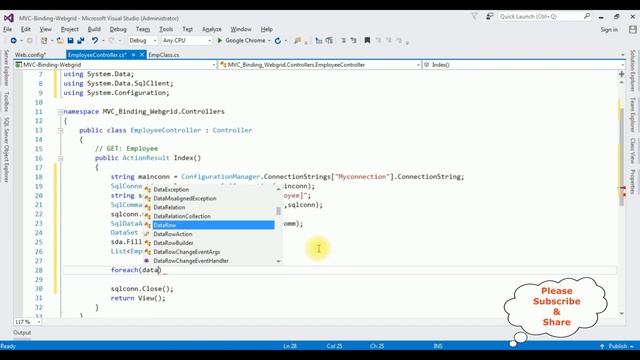
Task: Open the Solution Explorer side tab
Action: [633, 70]
